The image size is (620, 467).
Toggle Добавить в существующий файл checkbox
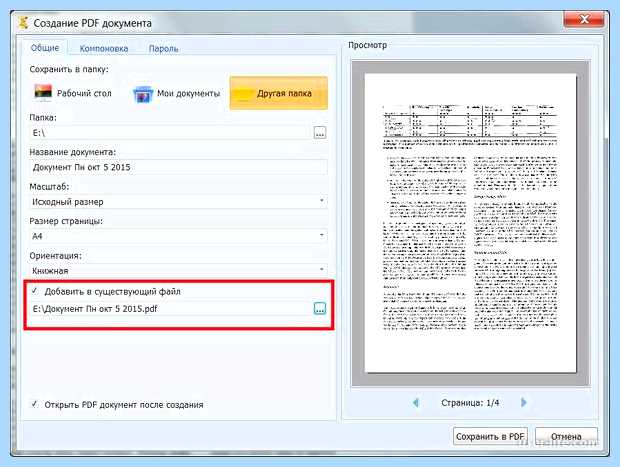pyautogui.click(x=34, y=291)
